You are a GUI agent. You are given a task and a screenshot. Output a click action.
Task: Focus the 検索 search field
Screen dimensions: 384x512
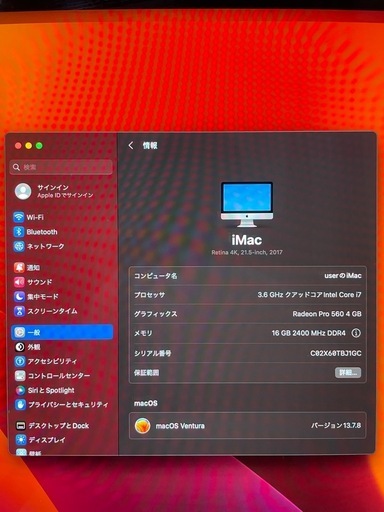pos(61,167)
